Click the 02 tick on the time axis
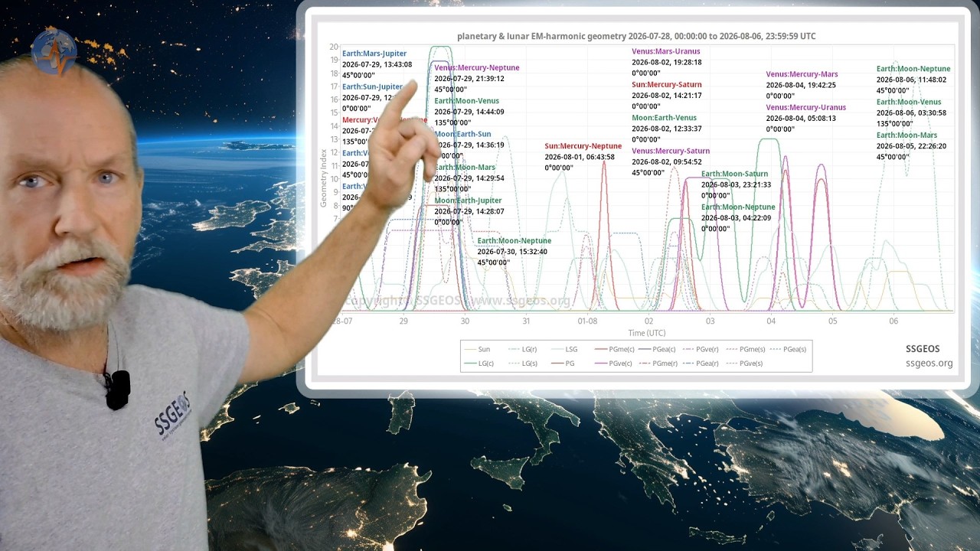 point(648,321)
